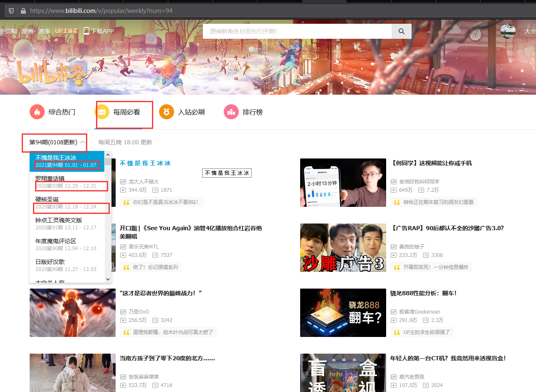Open the 骁龙888 翻车 chip thumbnail
536x392 pixels.
click(x=343, y=313)
